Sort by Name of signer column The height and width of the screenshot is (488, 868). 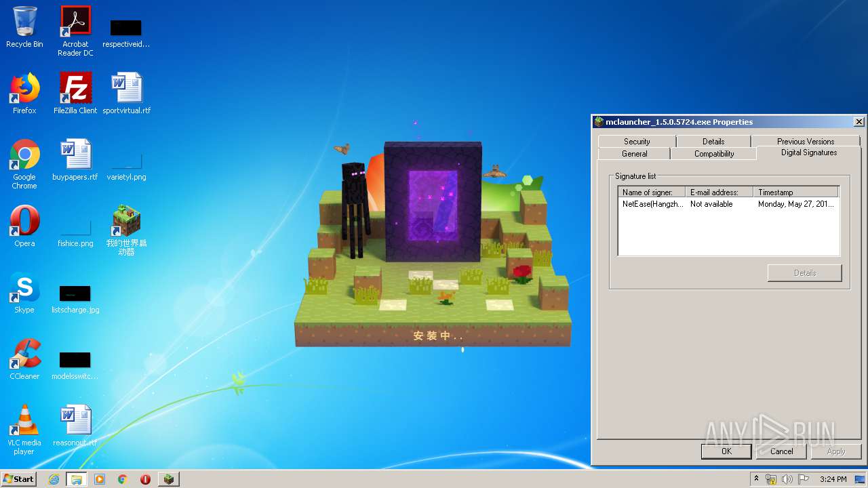(652, 192)
